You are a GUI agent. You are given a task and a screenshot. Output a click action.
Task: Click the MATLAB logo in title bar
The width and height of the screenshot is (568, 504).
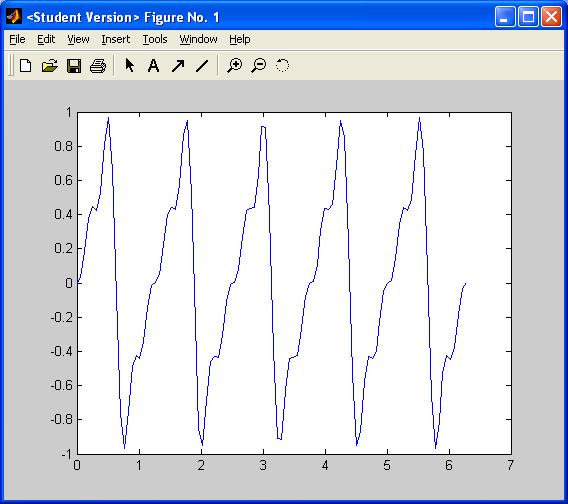coord(14,17)
